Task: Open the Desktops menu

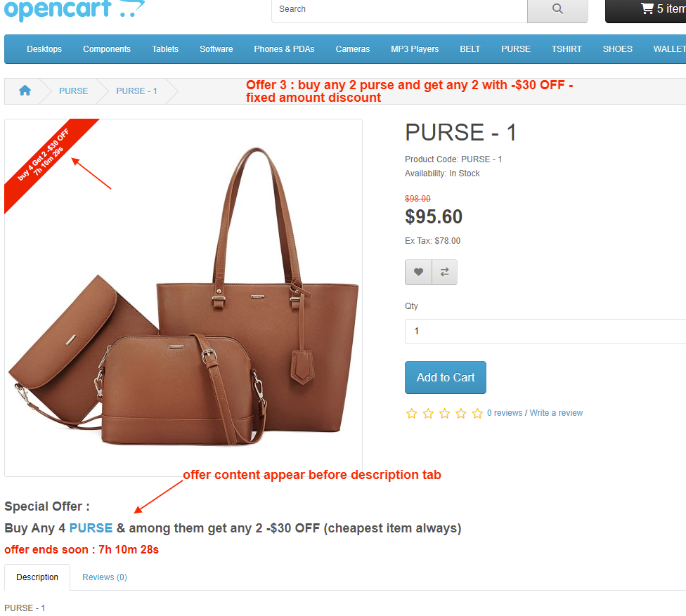Action: (44, 49)
